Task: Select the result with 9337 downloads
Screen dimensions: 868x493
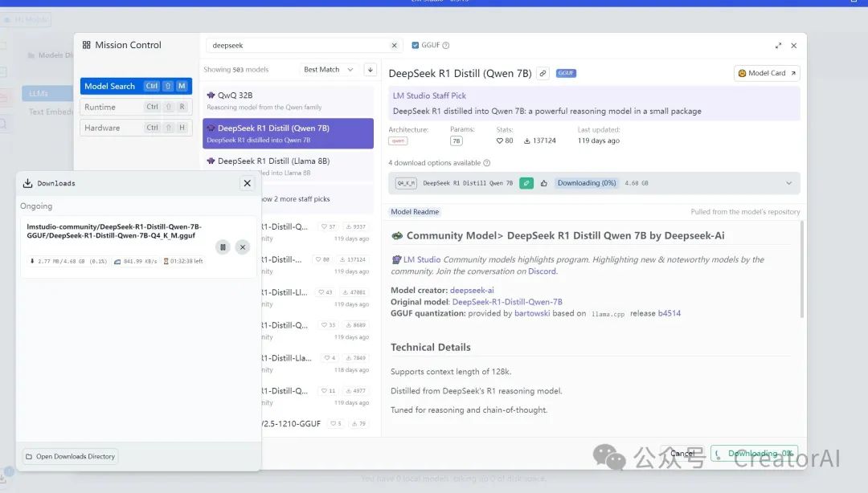Action: tap(316, 232)
